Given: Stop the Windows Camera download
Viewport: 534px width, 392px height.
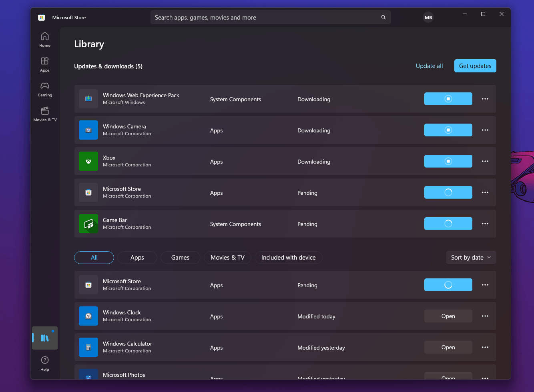Looking at the screenshot, I should tap(448, 130).
